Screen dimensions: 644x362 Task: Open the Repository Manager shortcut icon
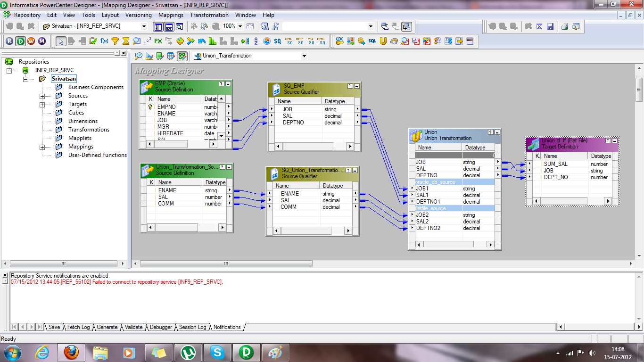click(x=8, y=41)
